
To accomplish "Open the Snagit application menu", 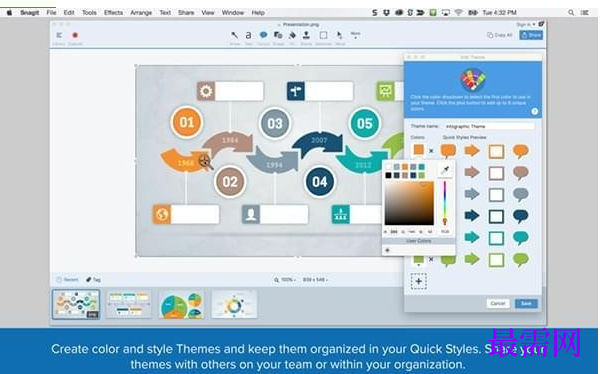I will pyautogui.click(x=29, y=13).
